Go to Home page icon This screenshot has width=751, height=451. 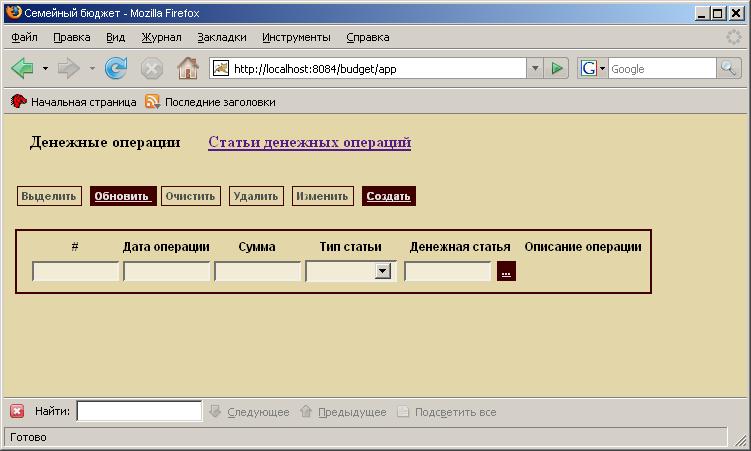[x=188, y=68]
